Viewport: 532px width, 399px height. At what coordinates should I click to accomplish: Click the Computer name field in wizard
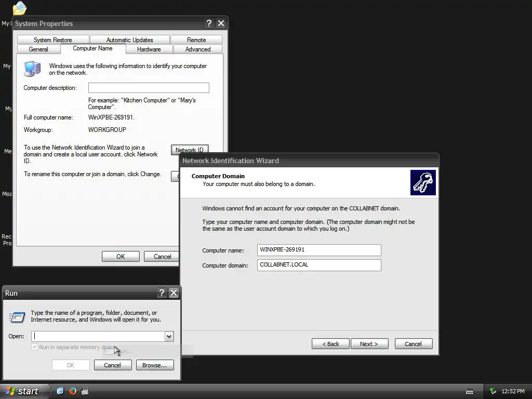coord(319,250)
